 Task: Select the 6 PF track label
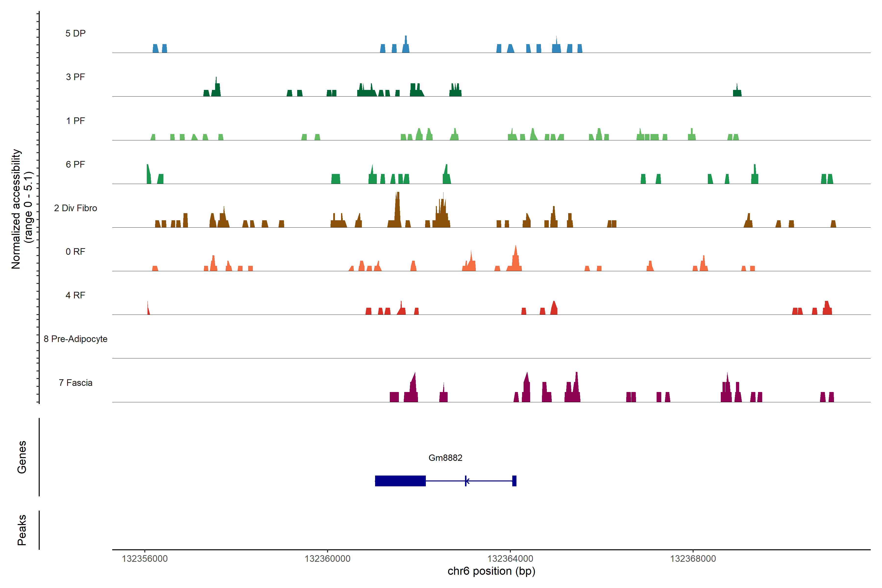tap(75, 164)
